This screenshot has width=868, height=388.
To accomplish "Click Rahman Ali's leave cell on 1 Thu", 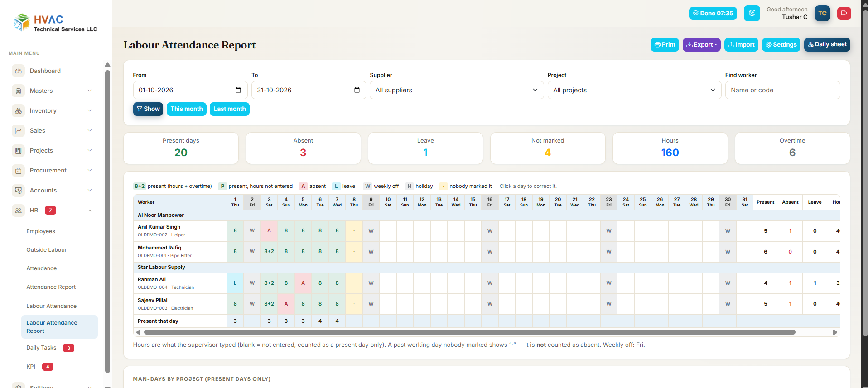I will [235, 283].
